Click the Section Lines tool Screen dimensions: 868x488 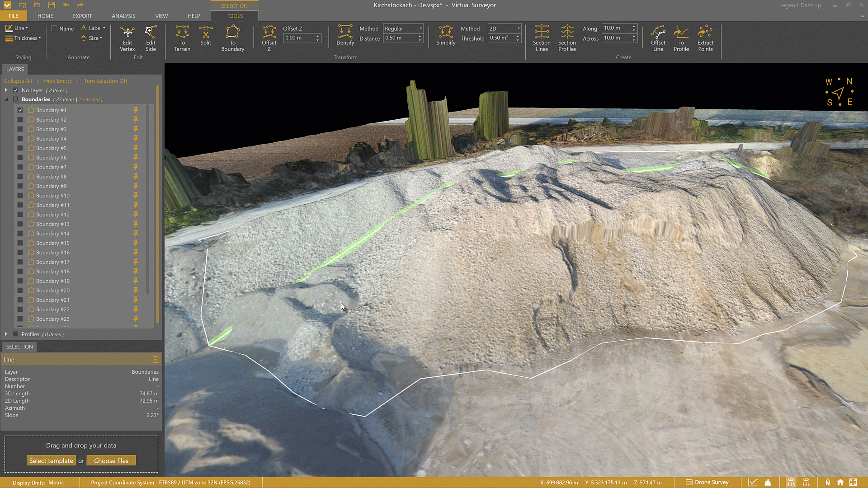(x=542, y=38)
